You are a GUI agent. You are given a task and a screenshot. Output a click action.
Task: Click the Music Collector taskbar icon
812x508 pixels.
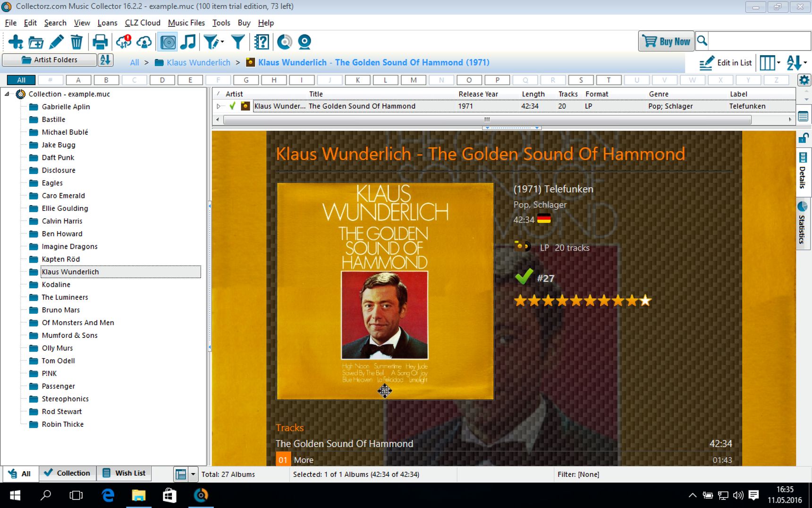[x=201, y=495]
